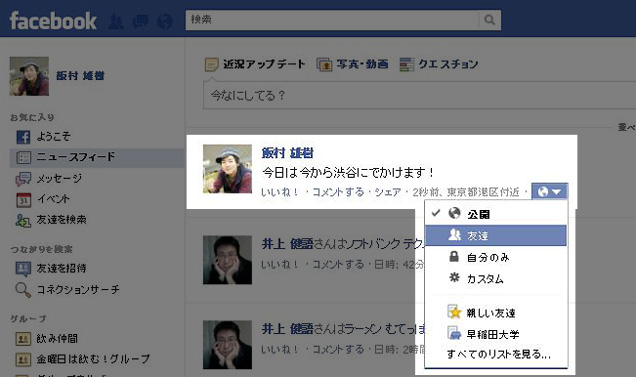This screenshot has height=377, width=636.
Task: Focus the 今なにしてる？ status box
Action: click(x=419, y=95)
